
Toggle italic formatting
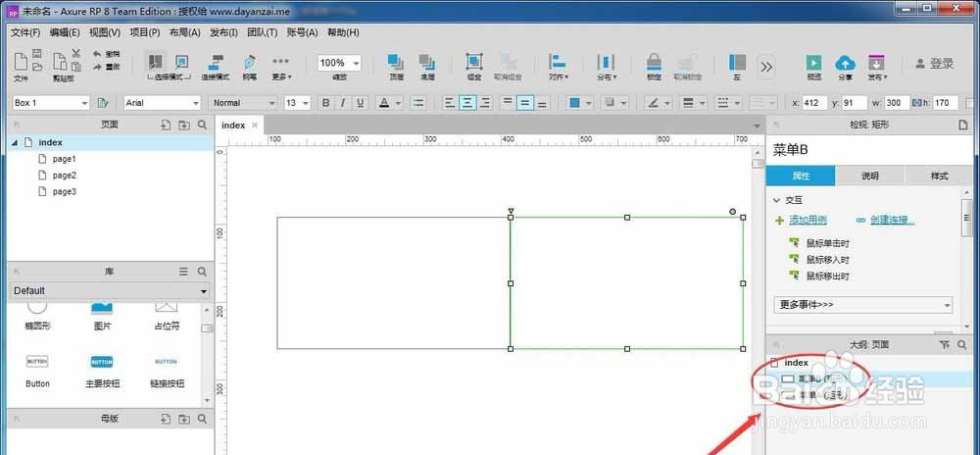click(342, 103)
